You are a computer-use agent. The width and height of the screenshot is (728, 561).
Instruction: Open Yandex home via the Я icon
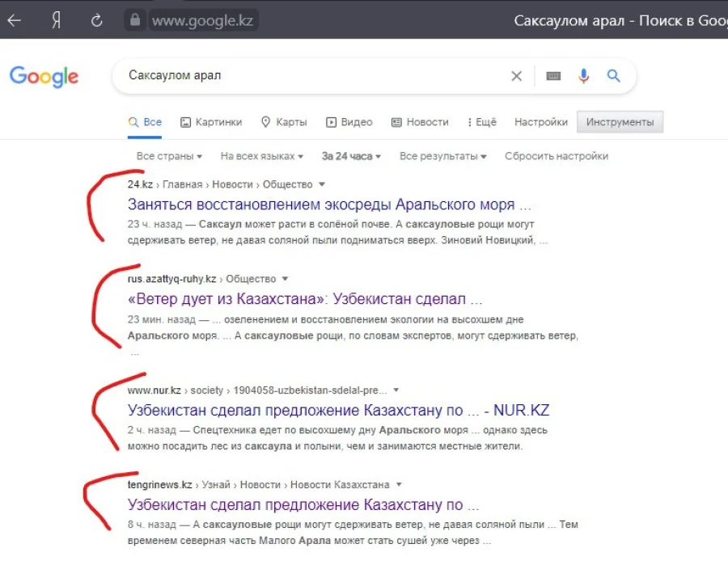point(55,20)
